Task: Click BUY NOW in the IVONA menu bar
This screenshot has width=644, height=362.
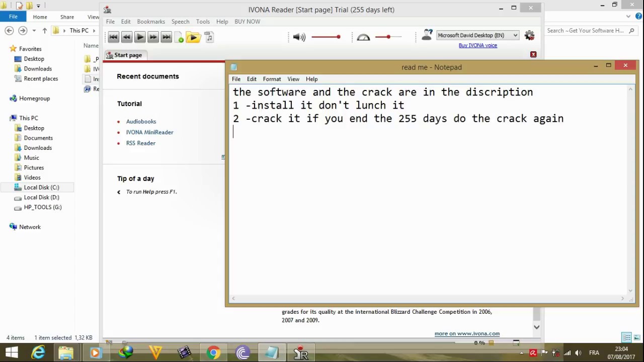Action: (x=247, y=22)
